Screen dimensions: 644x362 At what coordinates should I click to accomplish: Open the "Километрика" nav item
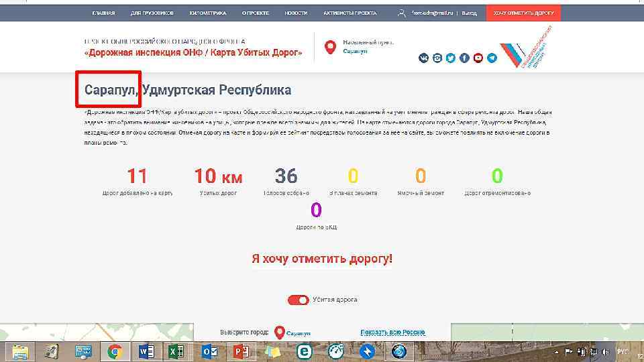click(x=208, y=13)
